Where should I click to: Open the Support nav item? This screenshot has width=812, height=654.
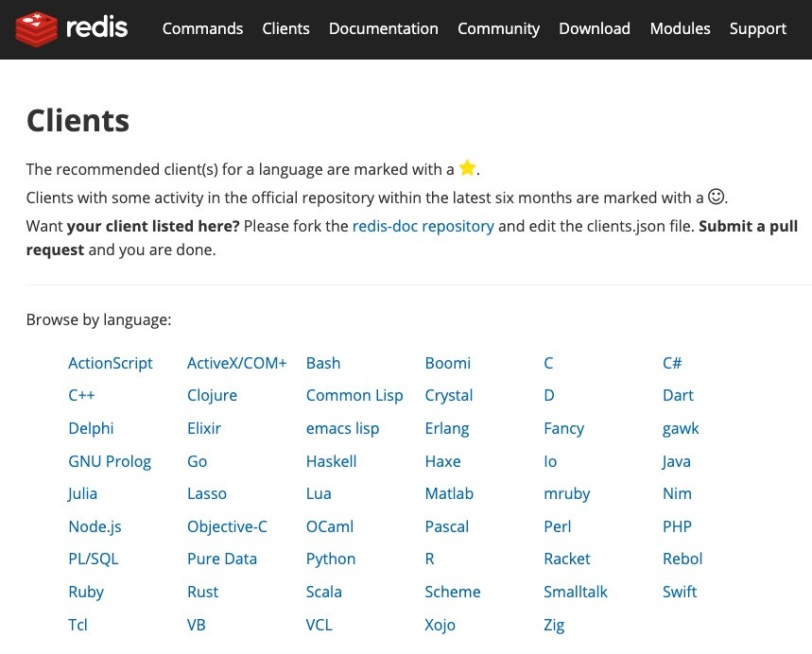point(757,28)
